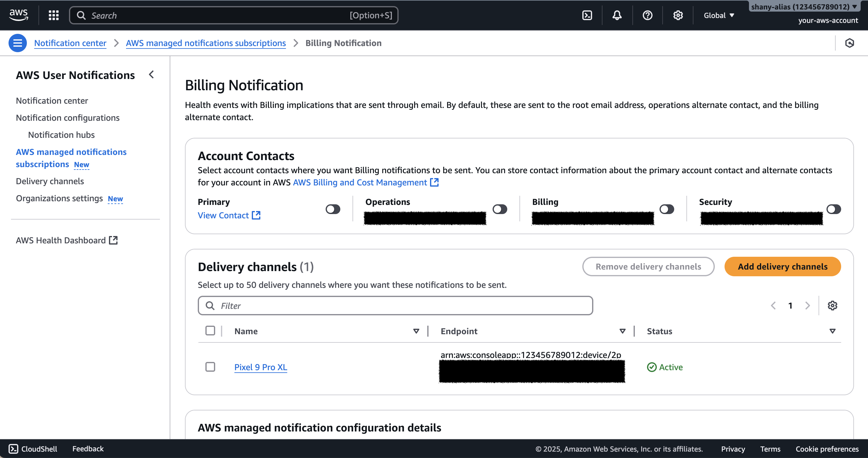Toggle the Security contact switch
Image resolution: width=868 pixels, height=458 pixels.
click(834, 209)
